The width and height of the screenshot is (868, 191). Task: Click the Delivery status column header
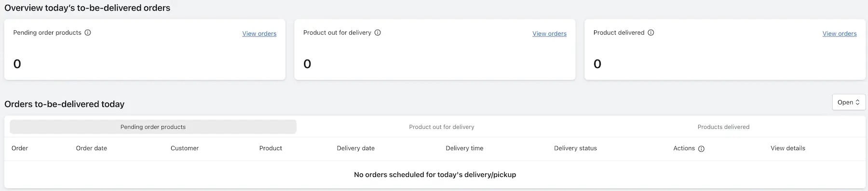point(575,148)
